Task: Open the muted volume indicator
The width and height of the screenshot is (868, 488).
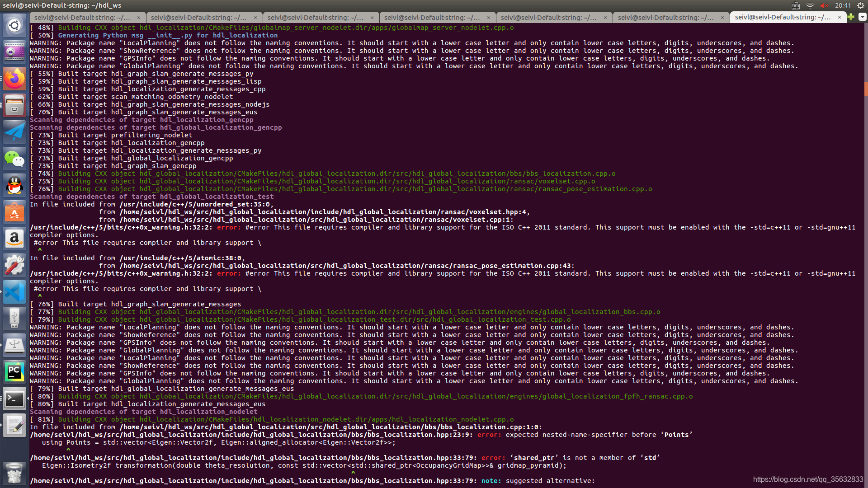Action: (x=824, y=5)
